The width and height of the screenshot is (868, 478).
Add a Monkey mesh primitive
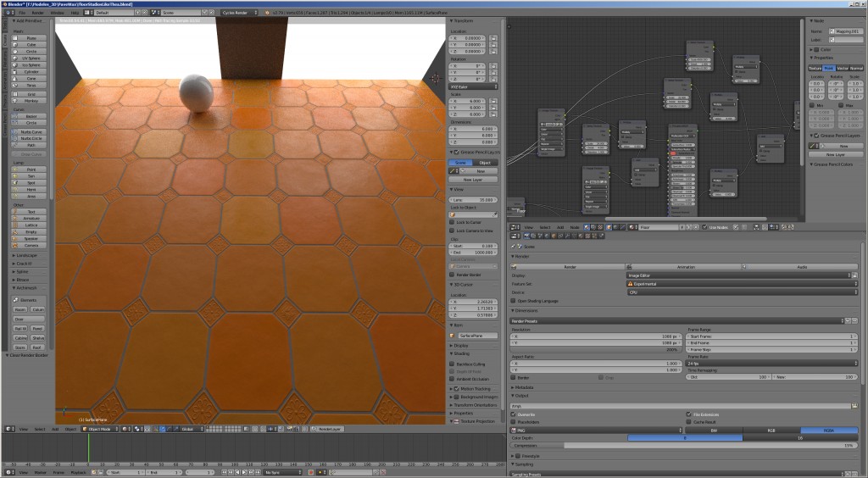(31, 100)
